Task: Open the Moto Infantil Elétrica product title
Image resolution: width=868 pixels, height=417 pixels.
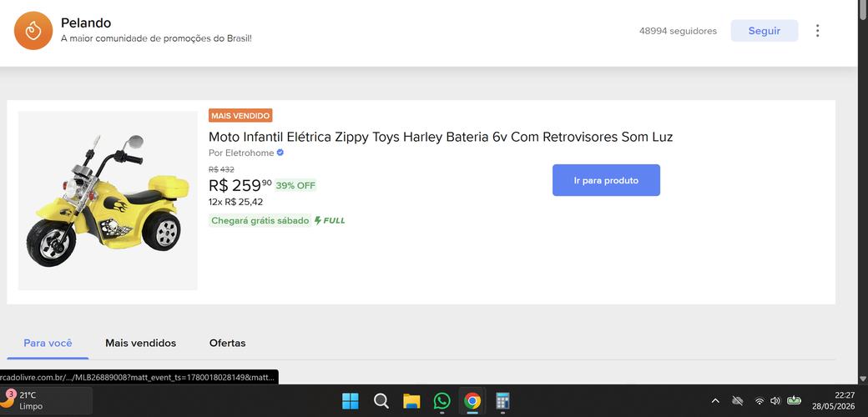Action: pos(441,137)
